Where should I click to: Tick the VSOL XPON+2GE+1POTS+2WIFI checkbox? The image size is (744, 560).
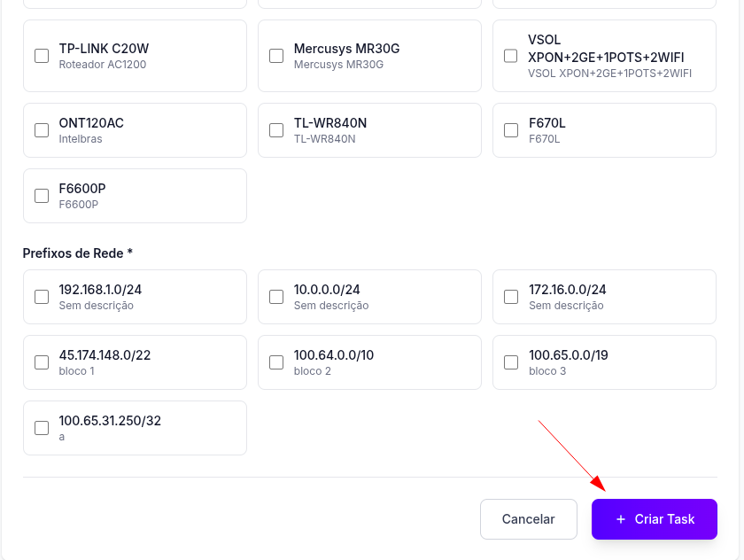[x=511, y=56]
